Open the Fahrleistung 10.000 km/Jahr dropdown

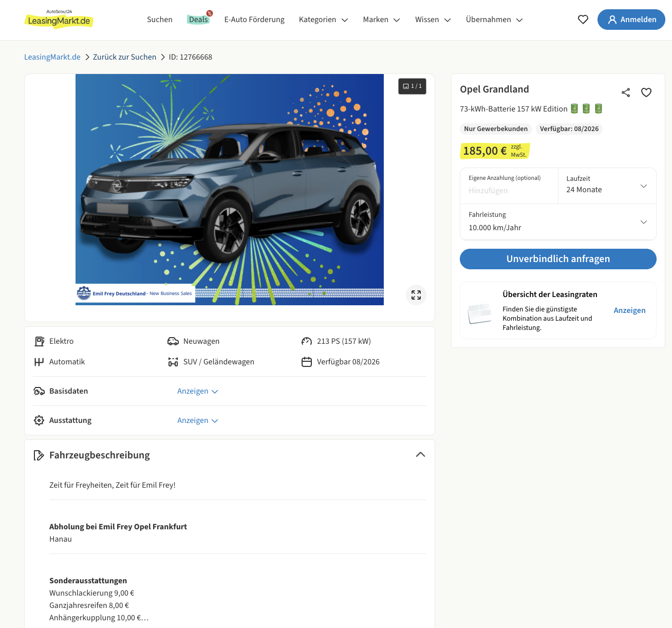tap(558, 221)
